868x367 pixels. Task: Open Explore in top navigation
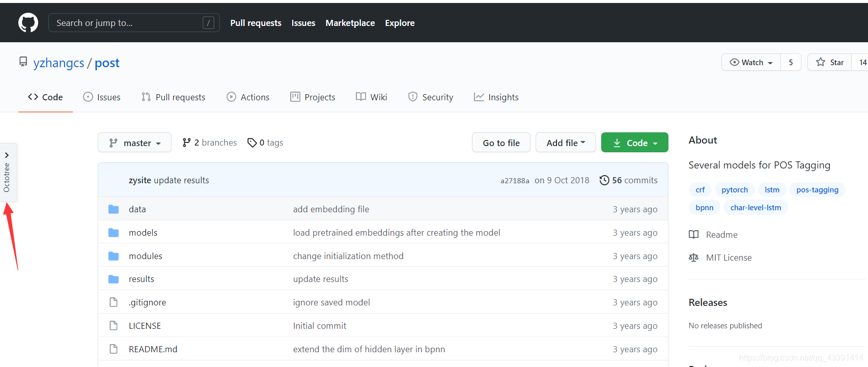[400, 23]
